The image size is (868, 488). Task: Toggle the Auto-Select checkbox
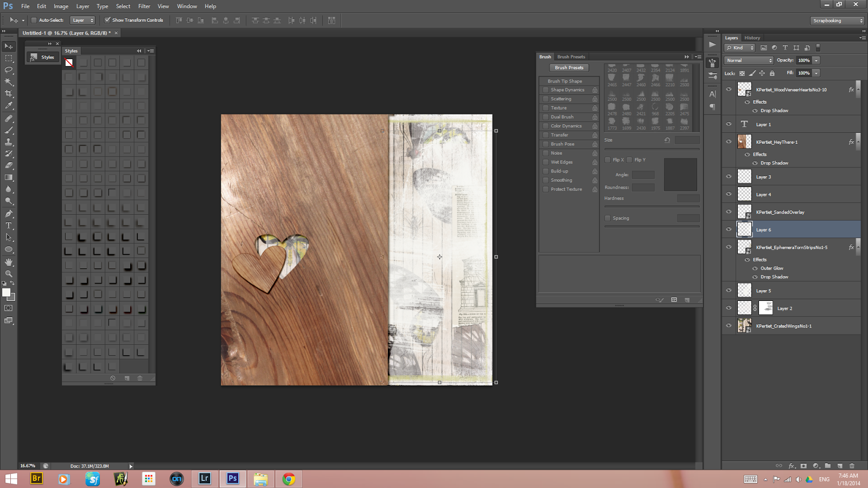(x=34, y=20)
